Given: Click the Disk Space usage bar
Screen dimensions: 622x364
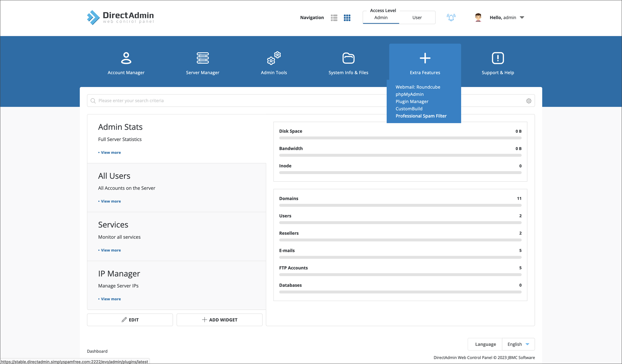Looking at the screenshot, I should click(400, 138).
